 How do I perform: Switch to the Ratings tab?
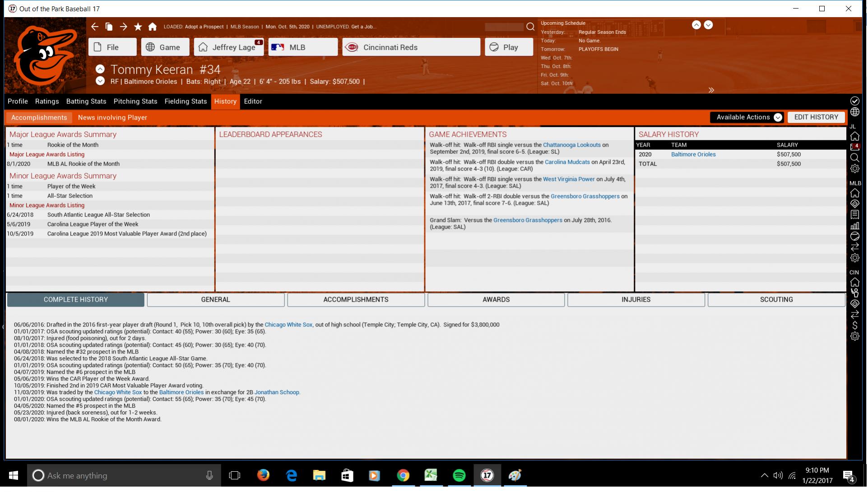click(x=47, y=101)
